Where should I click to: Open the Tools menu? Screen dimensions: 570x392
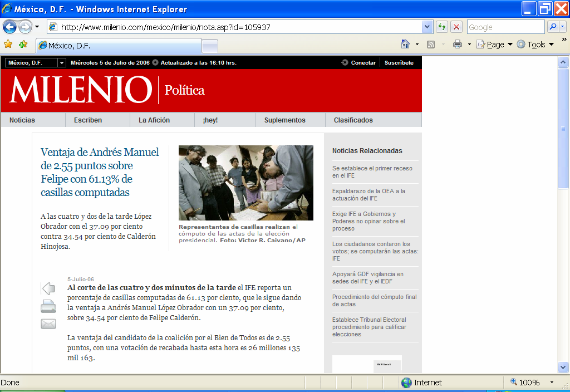535,45
